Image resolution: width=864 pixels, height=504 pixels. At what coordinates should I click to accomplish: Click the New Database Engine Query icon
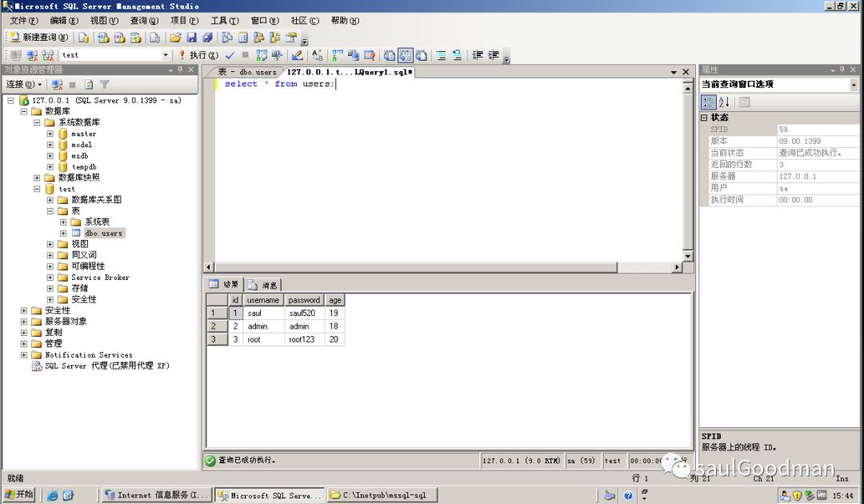[84, 38]
